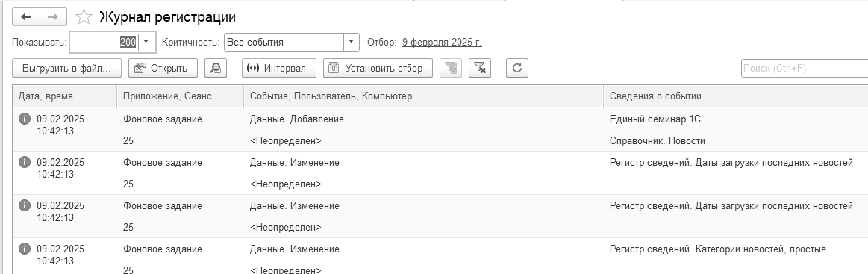Click the Открыть button

point(163,68)
